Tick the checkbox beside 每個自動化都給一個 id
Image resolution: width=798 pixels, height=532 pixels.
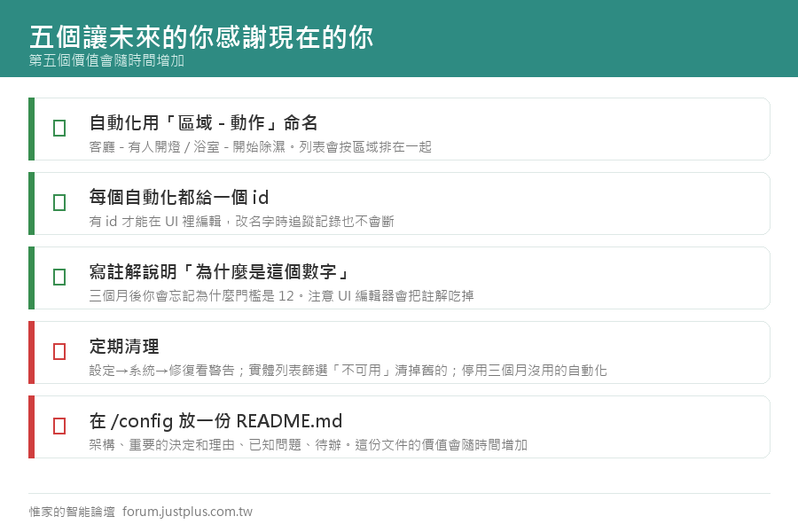coord(59,203)
